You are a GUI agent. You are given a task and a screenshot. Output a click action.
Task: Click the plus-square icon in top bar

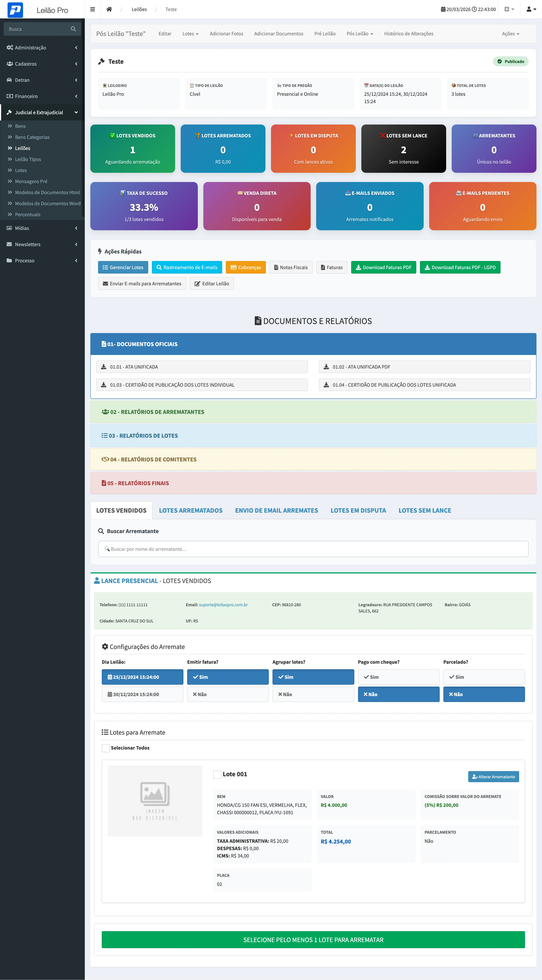pyautogui.click(x=508, y=9)
